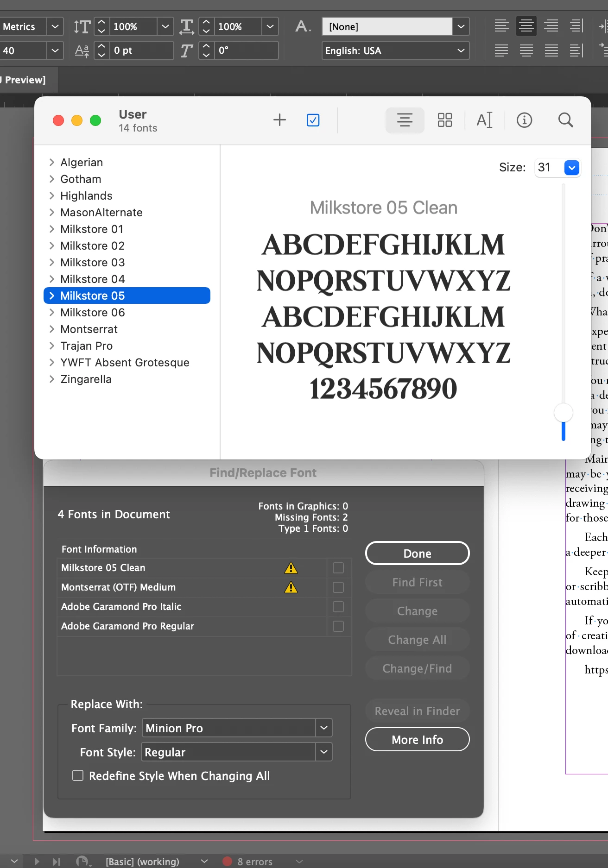Open the font info icon in Font Book
The height and width of the screenshot is (868, 608).
tap(525, 120)
